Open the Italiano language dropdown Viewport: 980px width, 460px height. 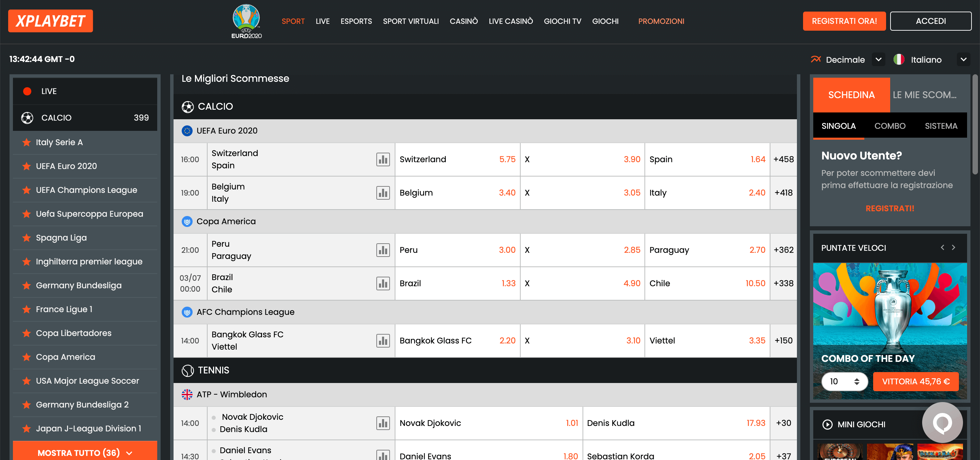click(x=964, y=59)
